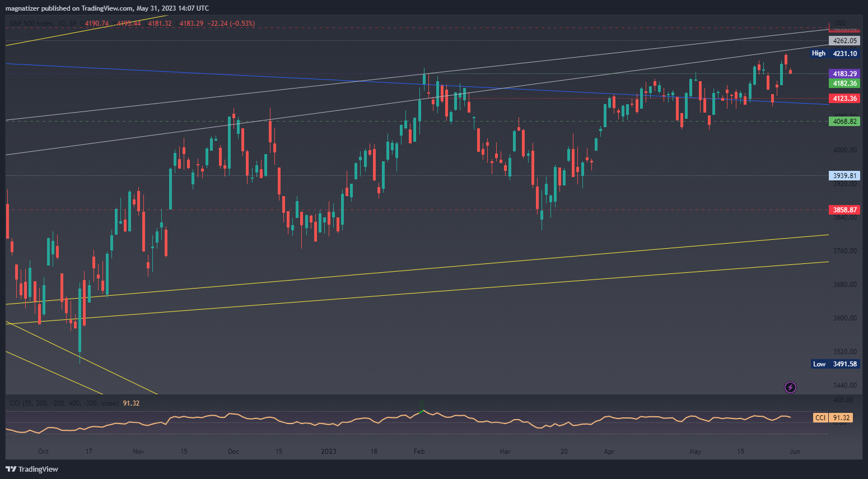
Task: Click the Low 3491.58 price marker
Action: click(836, 364)
